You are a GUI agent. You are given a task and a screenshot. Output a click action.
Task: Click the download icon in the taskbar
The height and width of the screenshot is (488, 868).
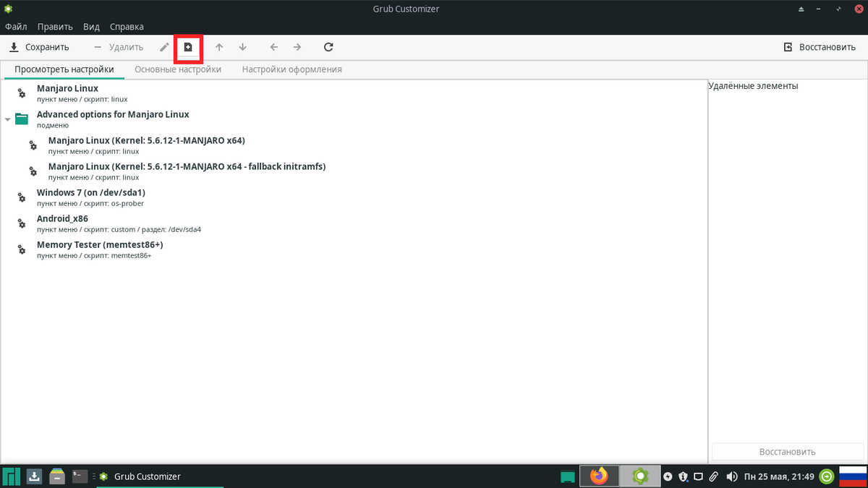point(34,476)
